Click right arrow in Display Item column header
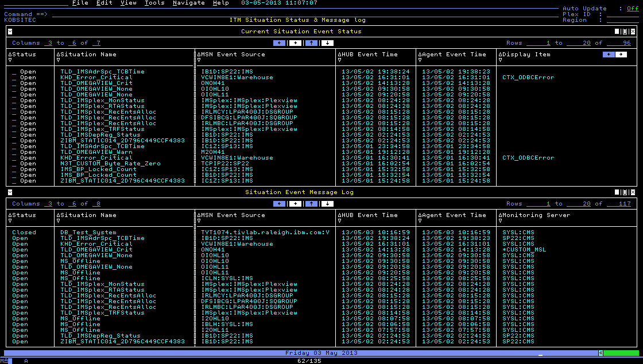This screenshot has height=364, width=643. point(621,55)
